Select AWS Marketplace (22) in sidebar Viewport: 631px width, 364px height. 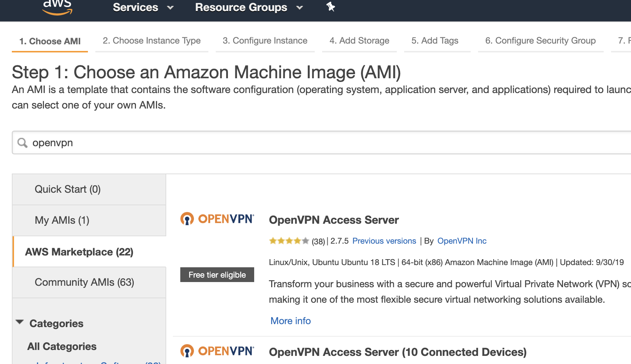tap(89, 252)
